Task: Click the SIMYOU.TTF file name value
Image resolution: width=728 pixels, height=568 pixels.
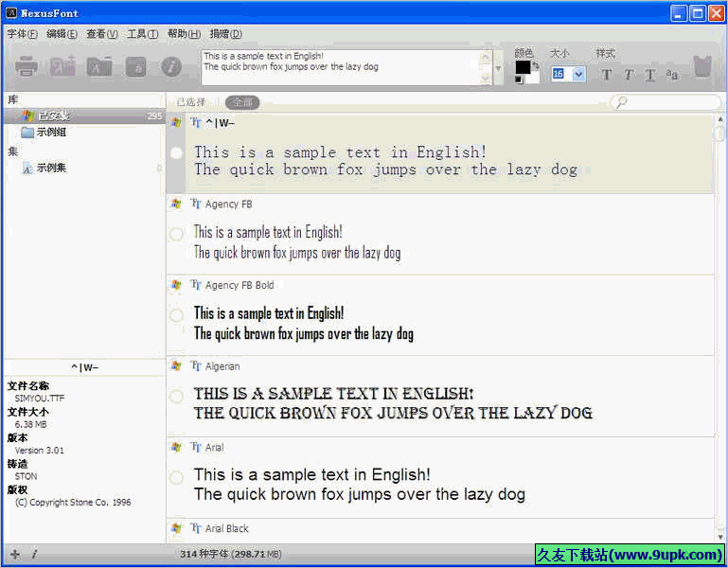Action: 40,398
